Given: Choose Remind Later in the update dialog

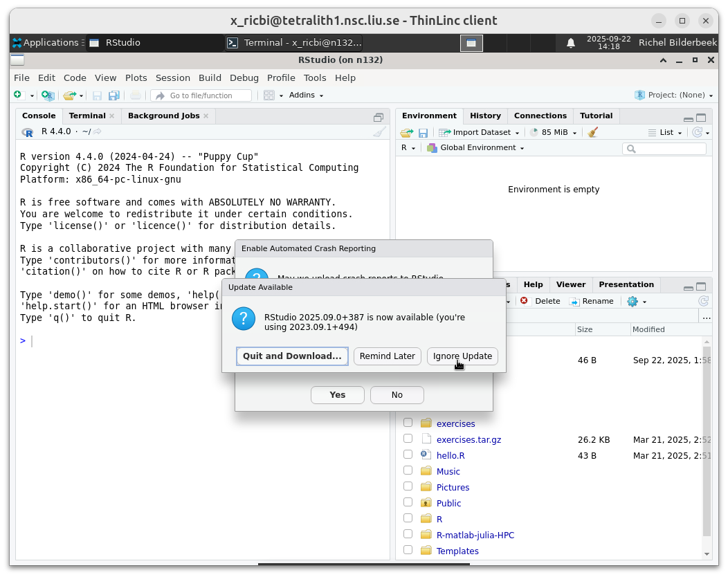Looking at the screenshot, I should pyautogui.click(x=387, y=356).
